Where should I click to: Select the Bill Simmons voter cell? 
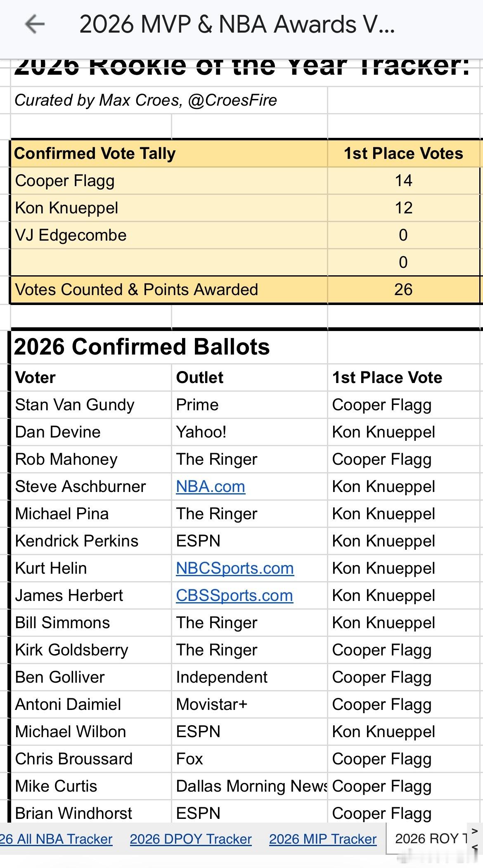pos(62,623)
